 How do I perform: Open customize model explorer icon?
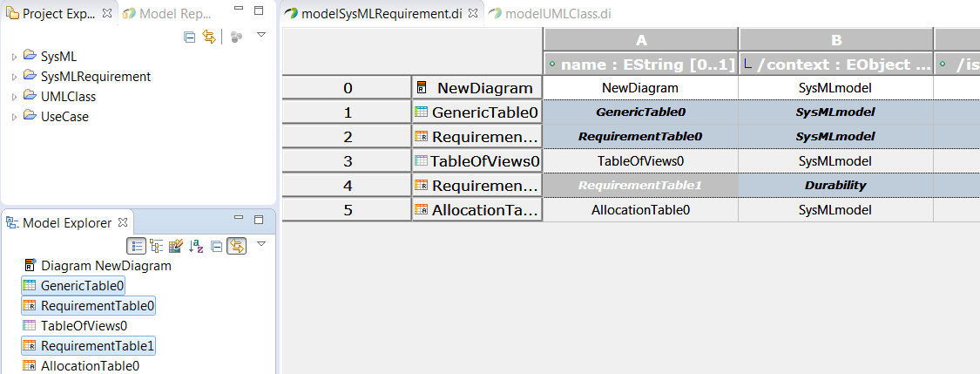176,247
